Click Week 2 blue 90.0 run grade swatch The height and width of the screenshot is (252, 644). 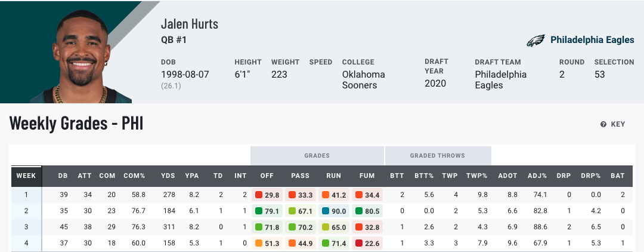[325, 211]
